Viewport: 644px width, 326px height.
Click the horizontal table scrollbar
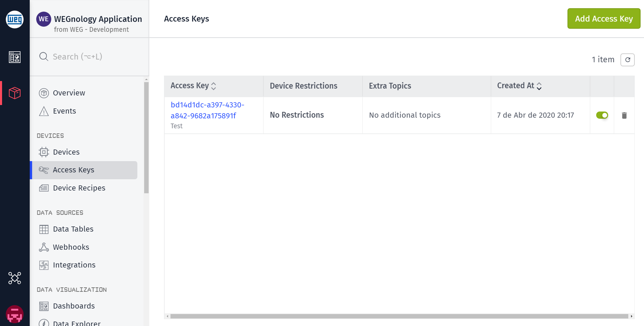pos(399,316)
